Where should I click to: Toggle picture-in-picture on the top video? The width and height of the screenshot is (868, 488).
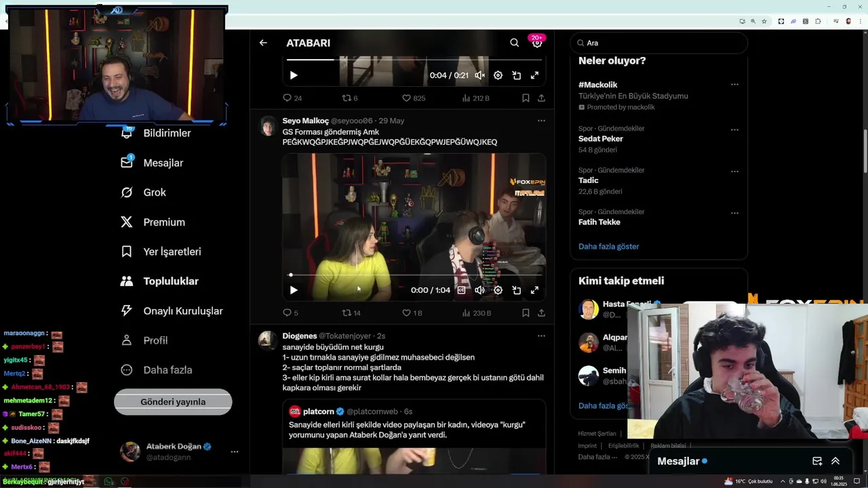[x=516, y=75]
